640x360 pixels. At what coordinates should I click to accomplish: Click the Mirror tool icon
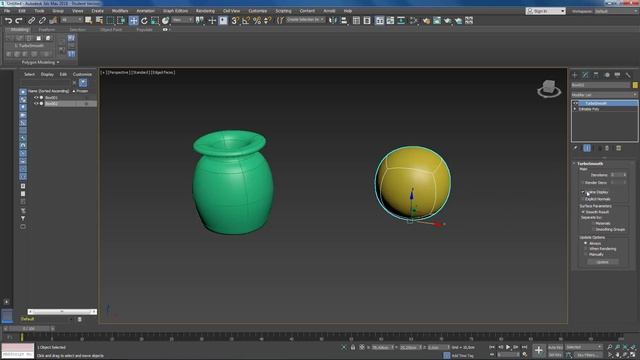pos(333,20)
